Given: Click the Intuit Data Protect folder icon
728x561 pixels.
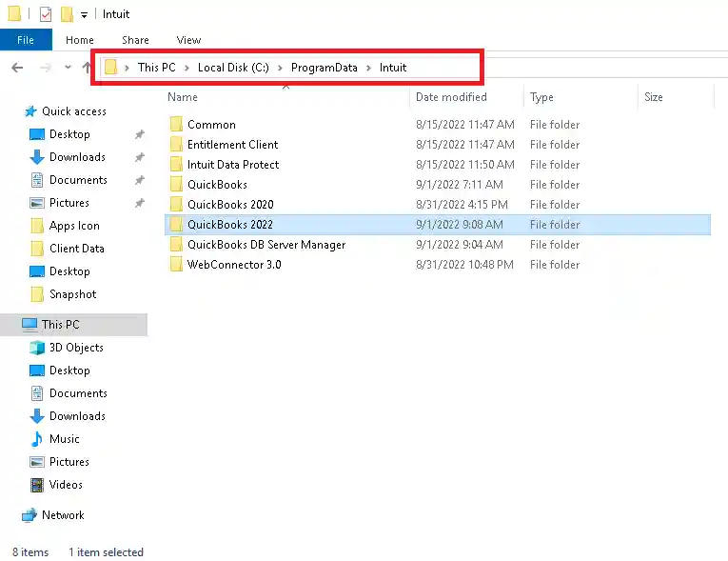Looking at the screenshot, I should tap(176, 164).
